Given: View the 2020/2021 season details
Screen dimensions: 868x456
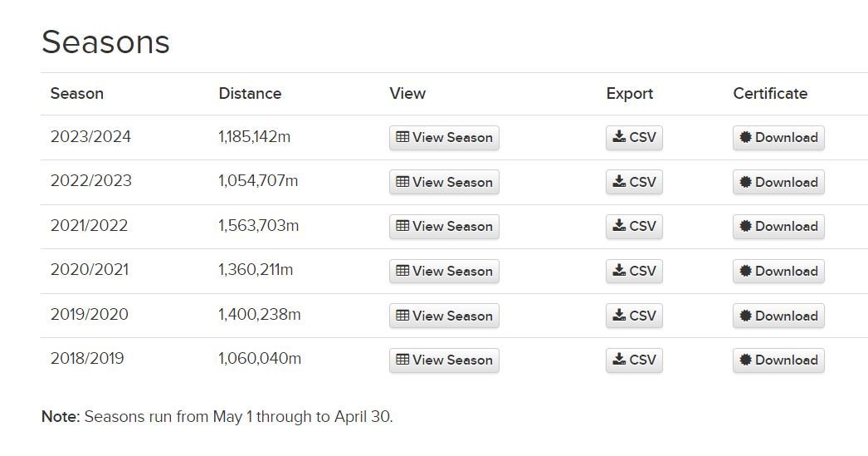Looking at the screenshot, I should point(444,272).
